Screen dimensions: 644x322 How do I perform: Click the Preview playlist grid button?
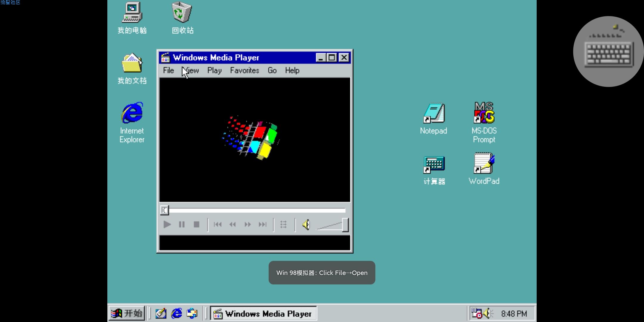[x=284, y=225]
